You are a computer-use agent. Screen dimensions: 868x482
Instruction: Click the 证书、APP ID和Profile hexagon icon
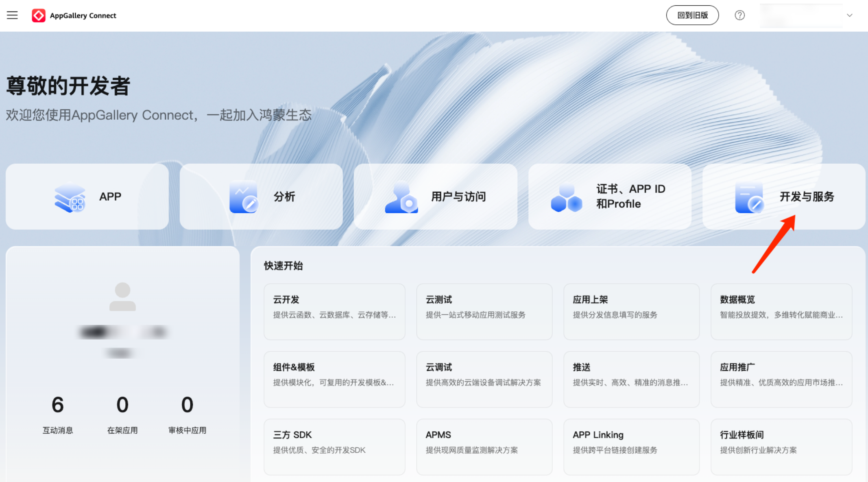tap(566, 198)
